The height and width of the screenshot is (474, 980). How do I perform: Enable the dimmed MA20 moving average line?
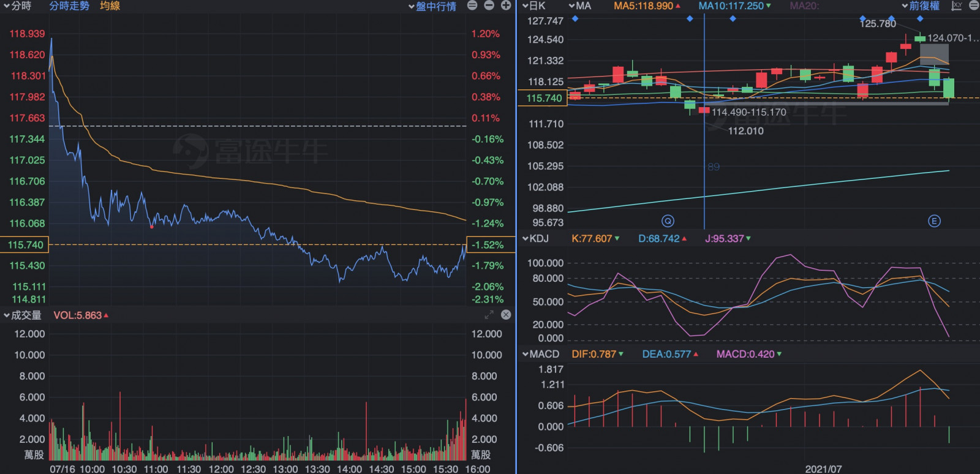(x=804, y=6)
